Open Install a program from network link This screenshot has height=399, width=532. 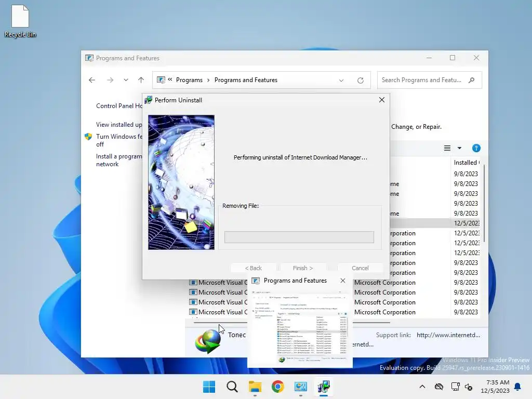[x=119, y=160]
